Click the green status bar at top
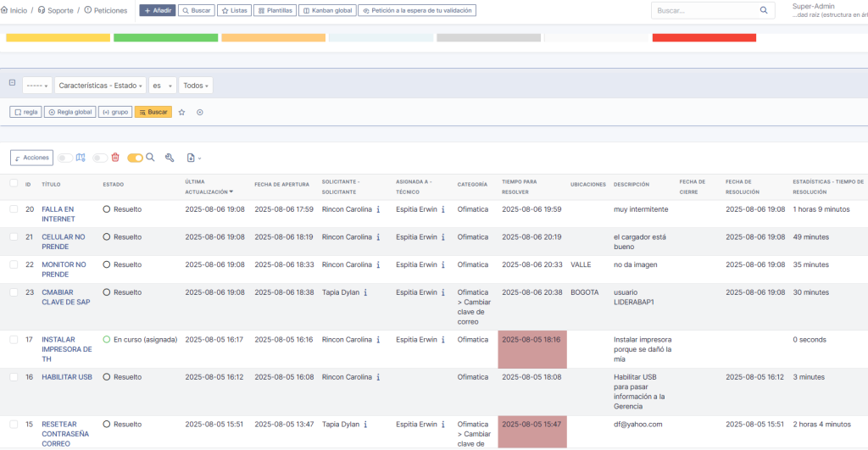Image resolution: width=868 pixels, height=450 pixels. [165, 37]
